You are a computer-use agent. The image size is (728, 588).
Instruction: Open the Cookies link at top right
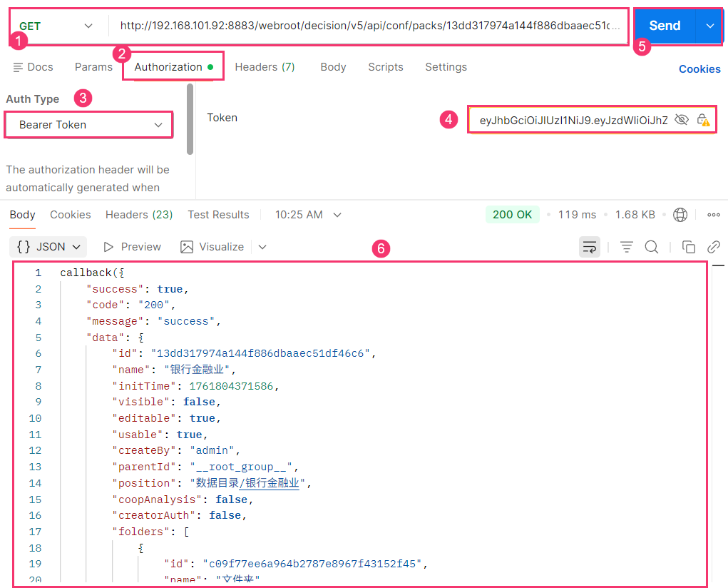699,69
